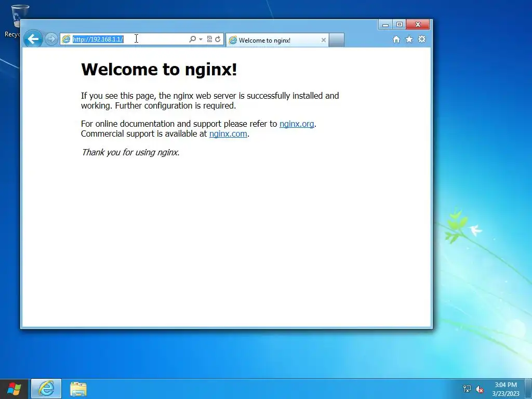Open a new tab with the blank tab button

(337, 40)
